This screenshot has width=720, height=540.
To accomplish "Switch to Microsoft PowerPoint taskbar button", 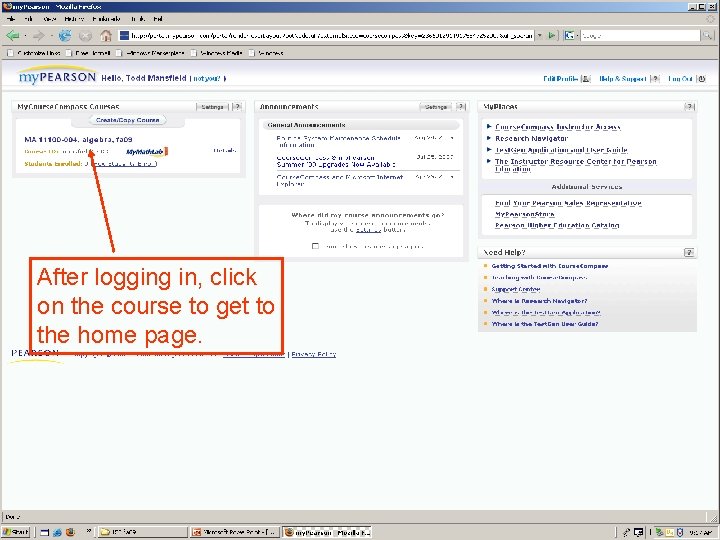I will click(x=235, y=532).
